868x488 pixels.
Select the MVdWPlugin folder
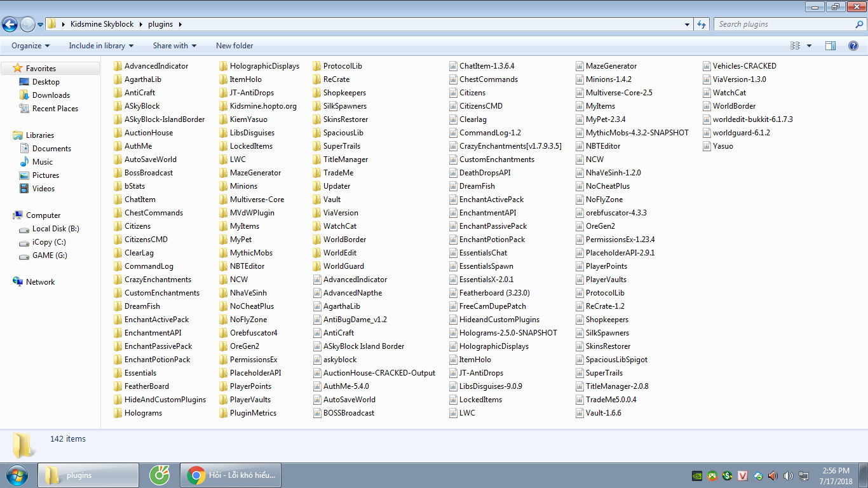point(247,213)
